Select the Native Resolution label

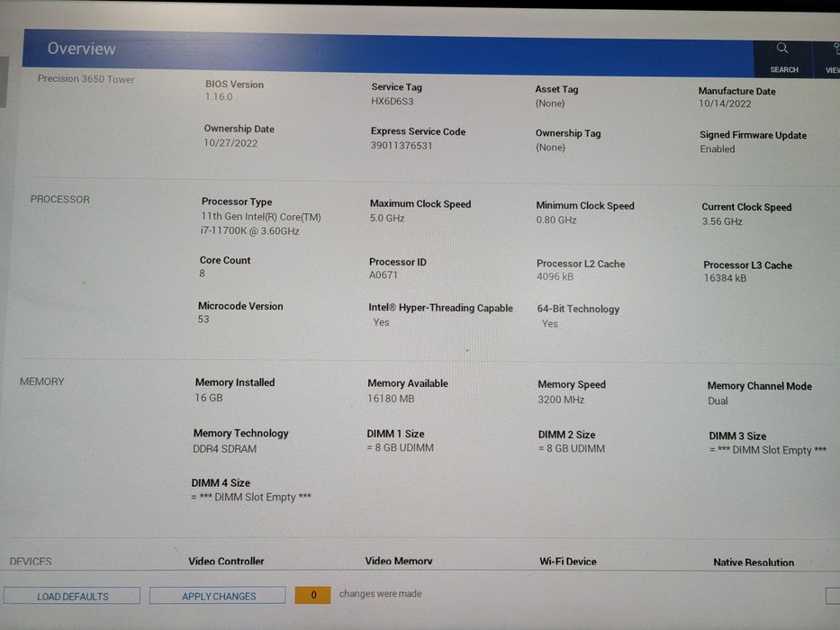click(x=754, y=562)
